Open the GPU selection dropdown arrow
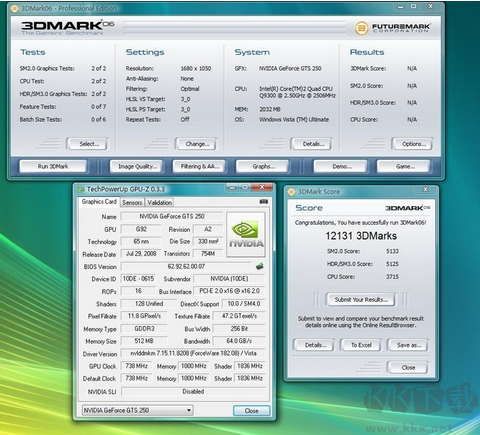This screenshot has height=435, width=480. click(x=189, y=410)
